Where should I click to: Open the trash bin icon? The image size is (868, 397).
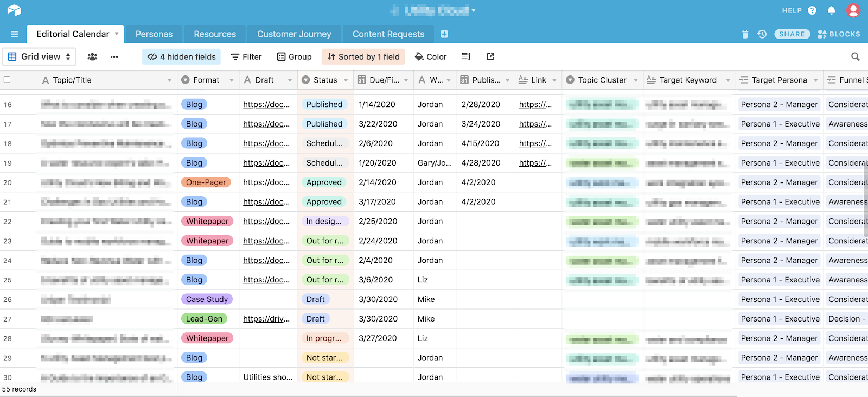(745, 34)
